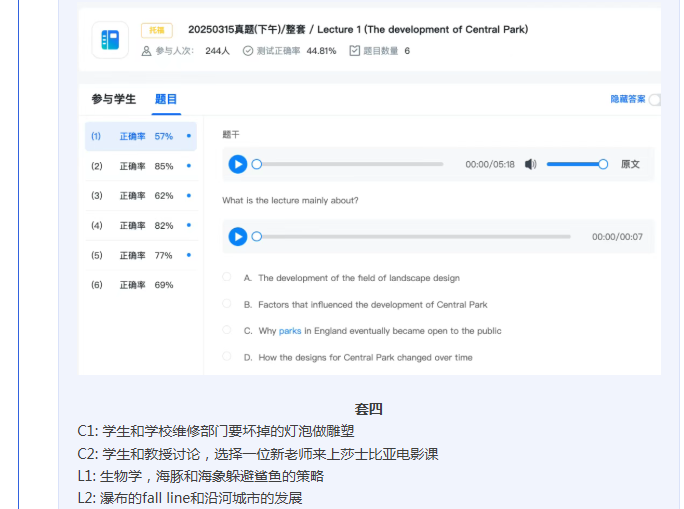684x509 pixels.
Task: Click the blue book app logo
Action: pos(110,40)
